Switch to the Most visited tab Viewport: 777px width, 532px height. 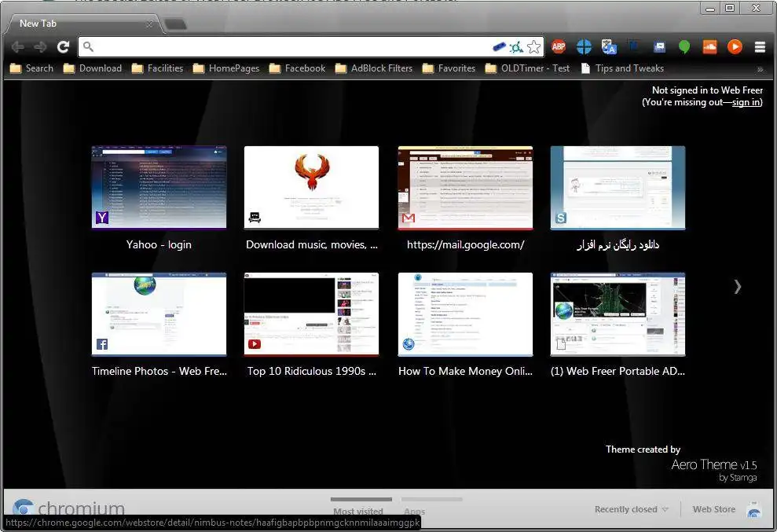(x=358, y=511)
